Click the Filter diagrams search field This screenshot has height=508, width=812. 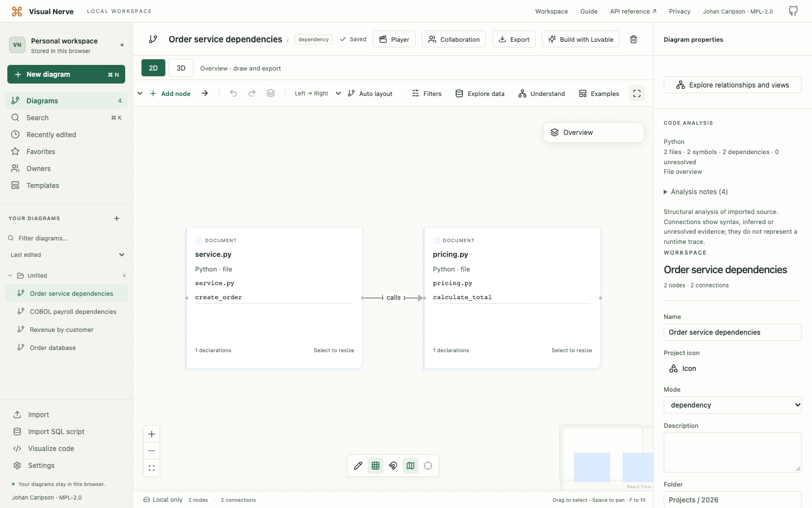pos(67,238)
